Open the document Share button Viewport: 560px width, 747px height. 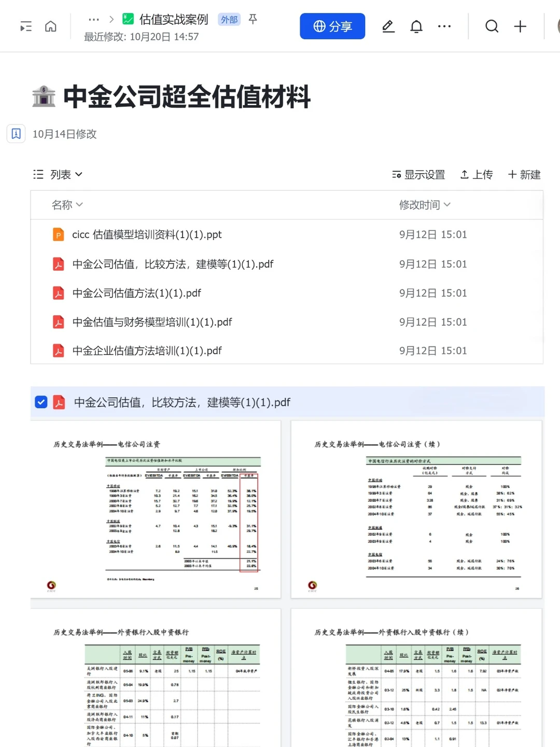[x=332, y=26]
